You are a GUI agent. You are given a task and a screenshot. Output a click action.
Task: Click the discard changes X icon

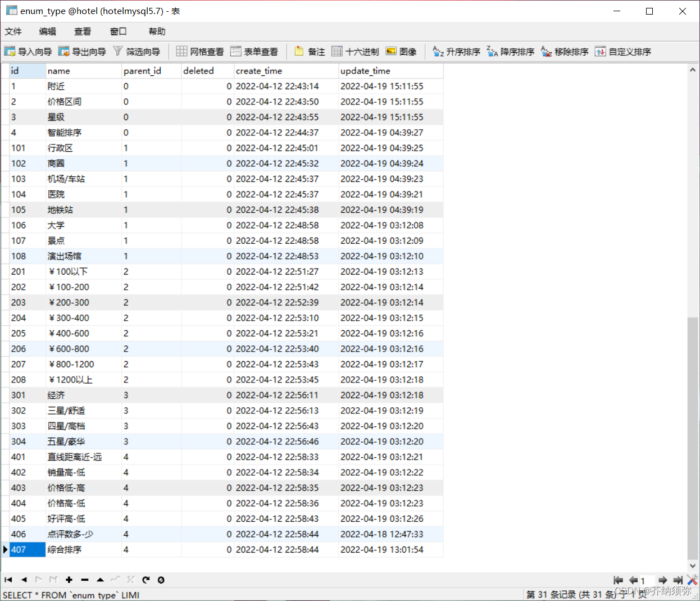(130, 580)
